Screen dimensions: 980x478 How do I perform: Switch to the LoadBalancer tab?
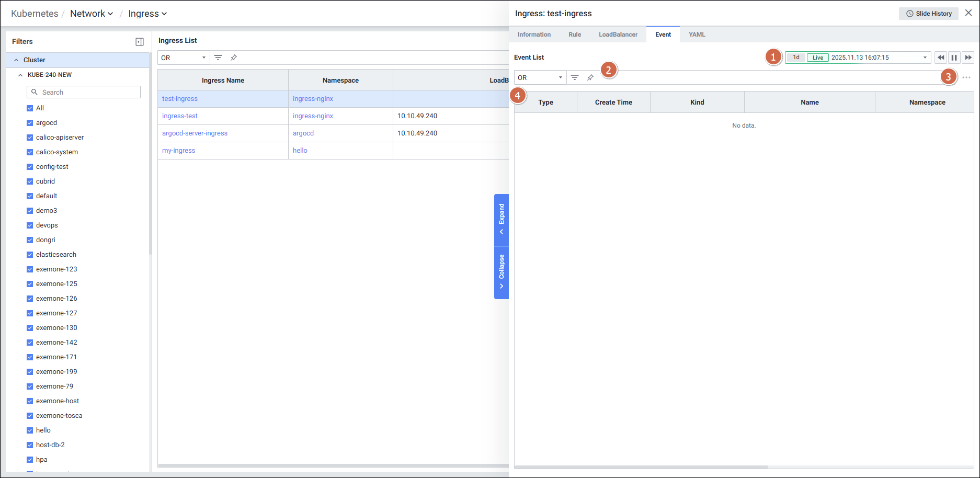pyautogui.click(x=618, y=35)
